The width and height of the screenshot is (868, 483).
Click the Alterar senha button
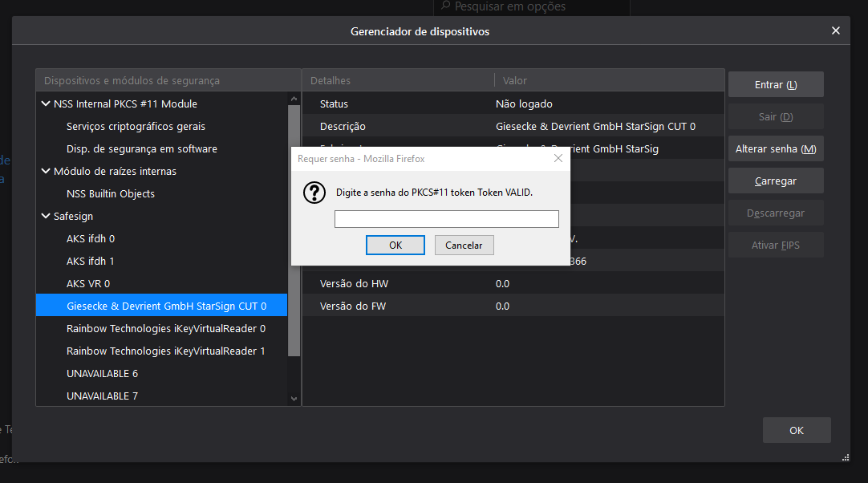775,148
